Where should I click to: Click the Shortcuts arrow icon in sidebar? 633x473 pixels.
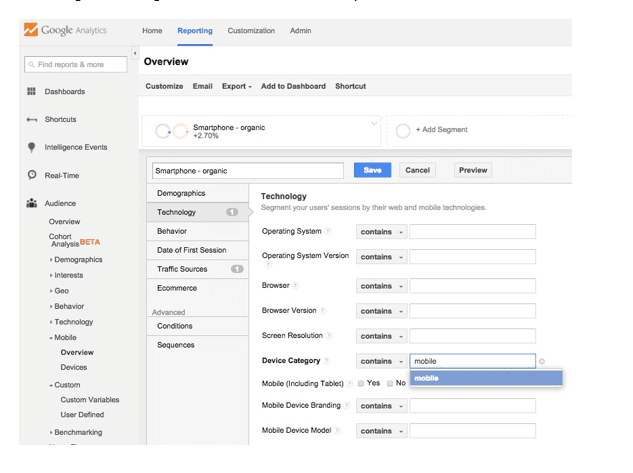(x=31, y=120)
